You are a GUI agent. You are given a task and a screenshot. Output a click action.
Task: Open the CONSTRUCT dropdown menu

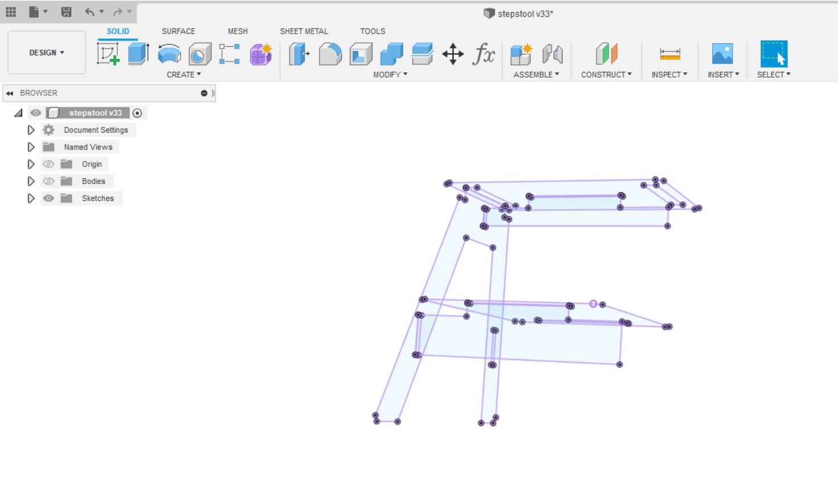click(606, 75)
